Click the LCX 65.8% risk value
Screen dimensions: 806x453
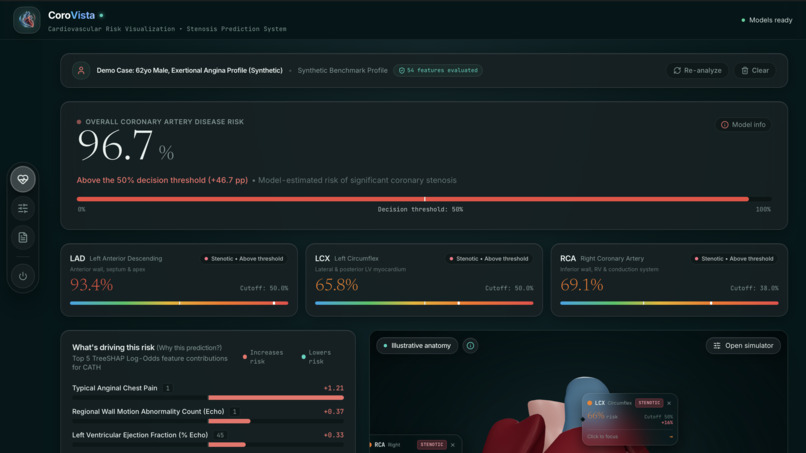[x=337, y=284]
